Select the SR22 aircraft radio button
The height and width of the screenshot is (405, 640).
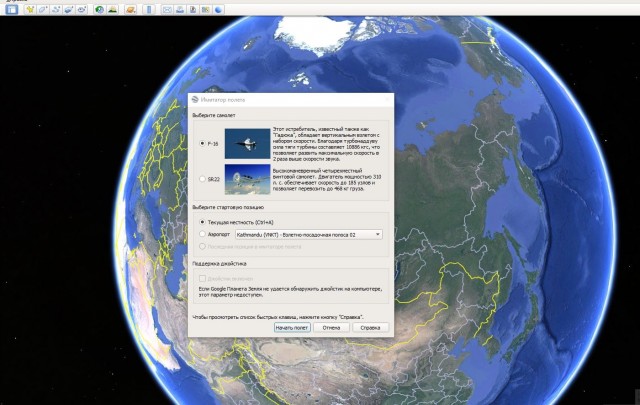(x=202, y=179)
